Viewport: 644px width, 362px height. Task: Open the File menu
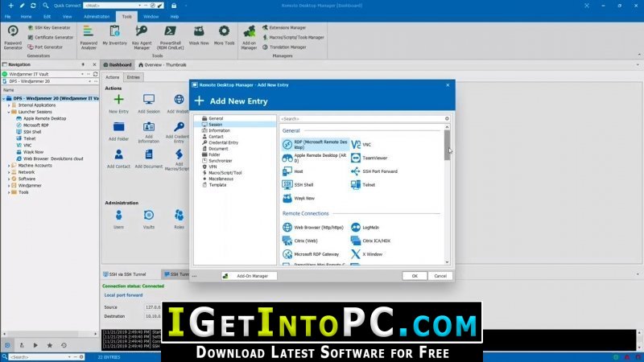[x=7, y=17]
